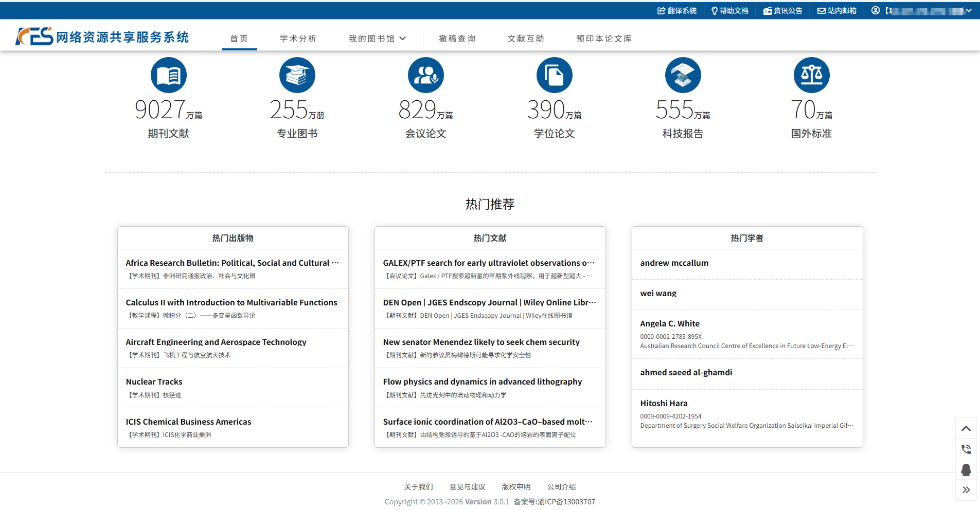
Task: Click the 渝ICP备13003707 record link
Action: (566, 502)
